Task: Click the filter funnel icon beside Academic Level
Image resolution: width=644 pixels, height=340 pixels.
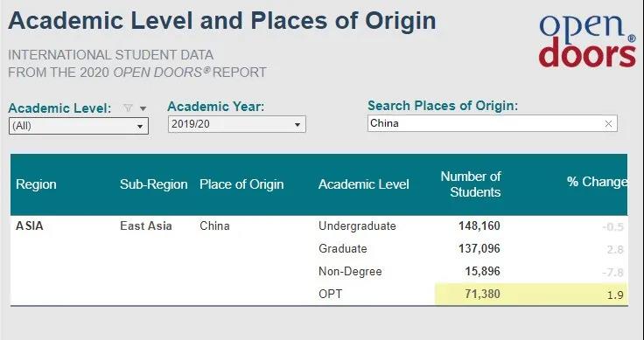Action: click(128, 108)
